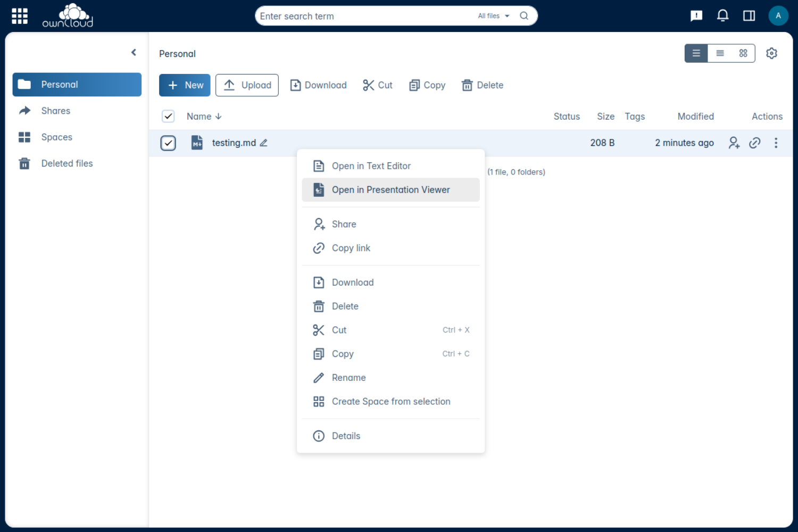Select the default table view mode
Image resolution: width=798 pixels, height=532 pixels.
click(x=696, y=53)
